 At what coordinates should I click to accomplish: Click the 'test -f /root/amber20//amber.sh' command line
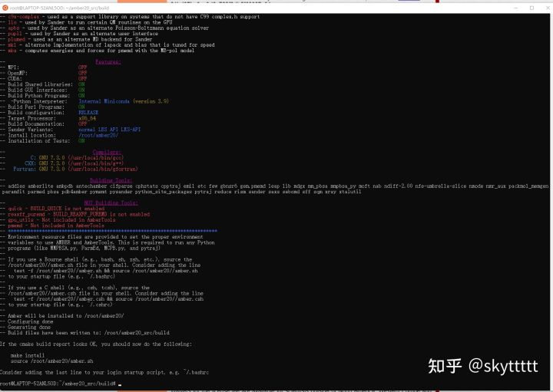(106, 270)
